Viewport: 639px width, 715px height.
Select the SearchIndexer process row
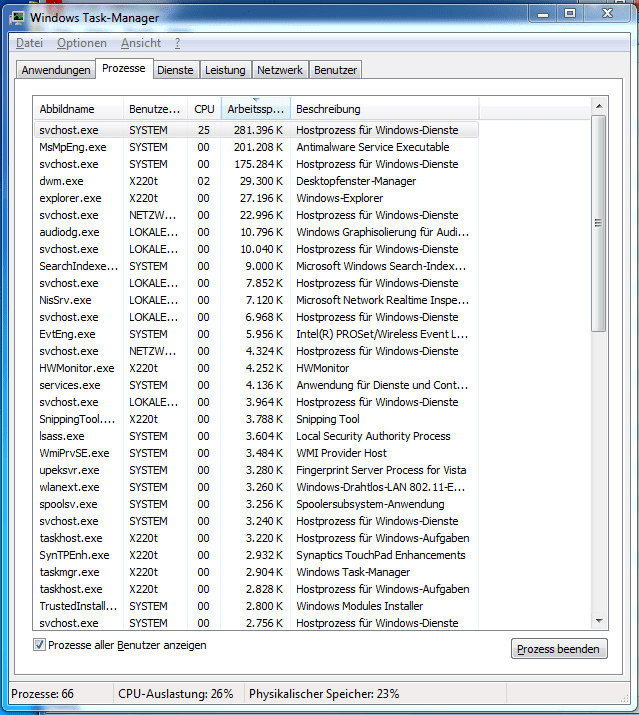coord(256,266)
